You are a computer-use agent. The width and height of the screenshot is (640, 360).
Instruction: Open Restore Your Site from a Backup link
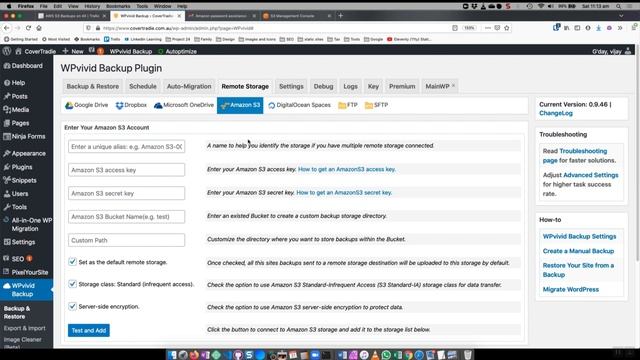578,270
